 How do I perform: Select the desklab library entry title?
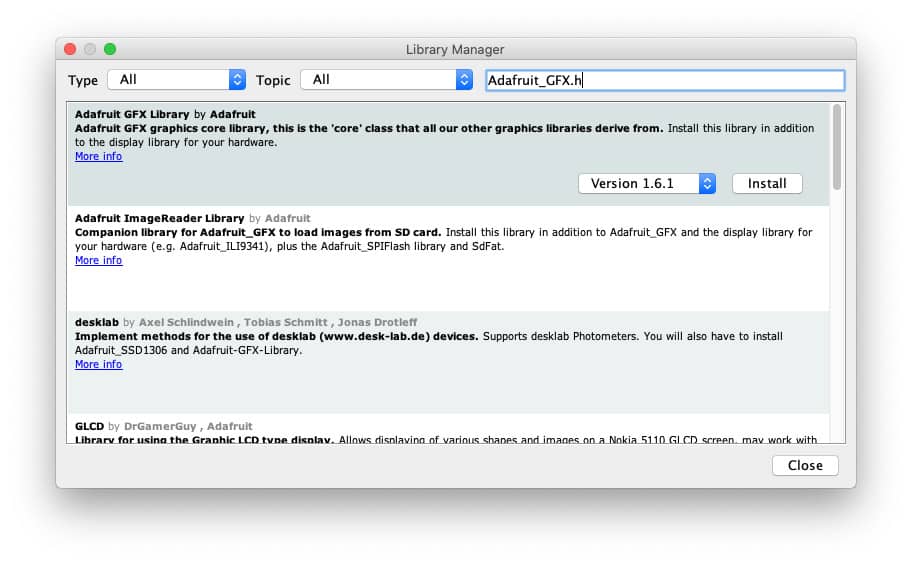point(97,322)
